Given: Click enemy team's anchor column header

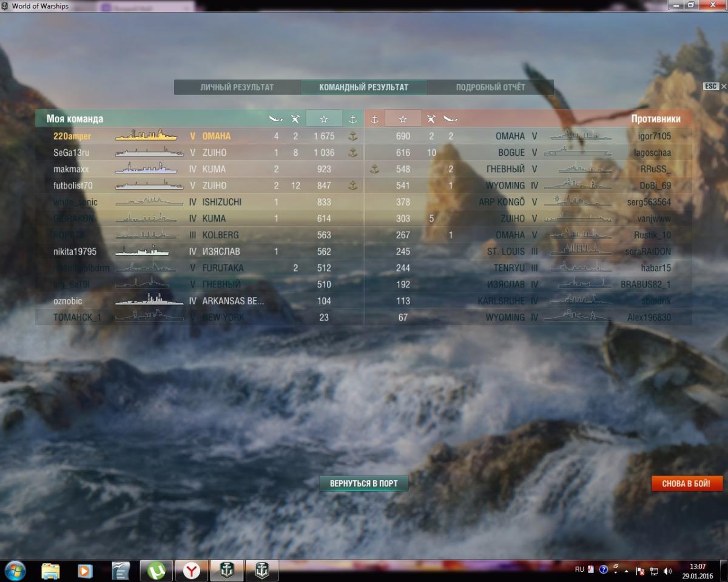Looking at the screenshot, I should coord(374,119).
